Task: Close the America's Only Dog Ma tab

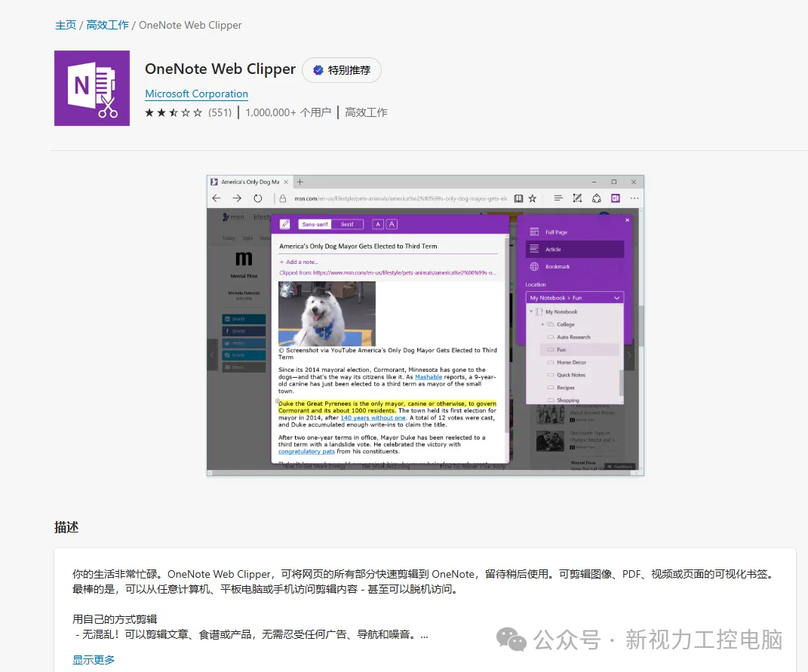Action: click(286, 182)
